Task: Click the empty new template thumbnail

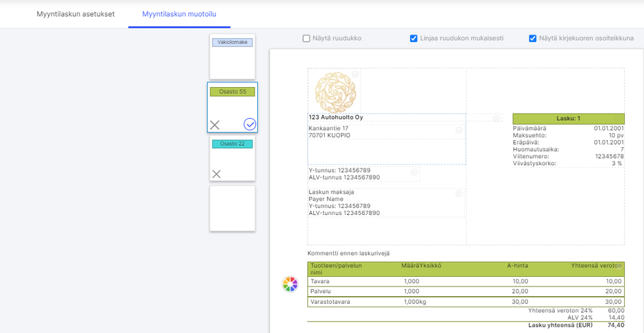Action: (233, 208)
